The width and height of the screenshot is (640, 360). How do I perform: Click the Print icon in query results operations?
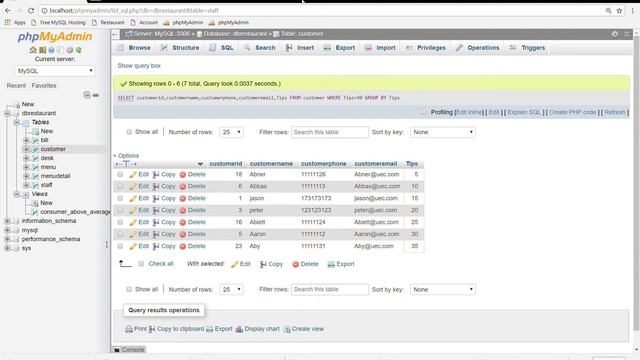pyautogui.click(x=129, y=329)
